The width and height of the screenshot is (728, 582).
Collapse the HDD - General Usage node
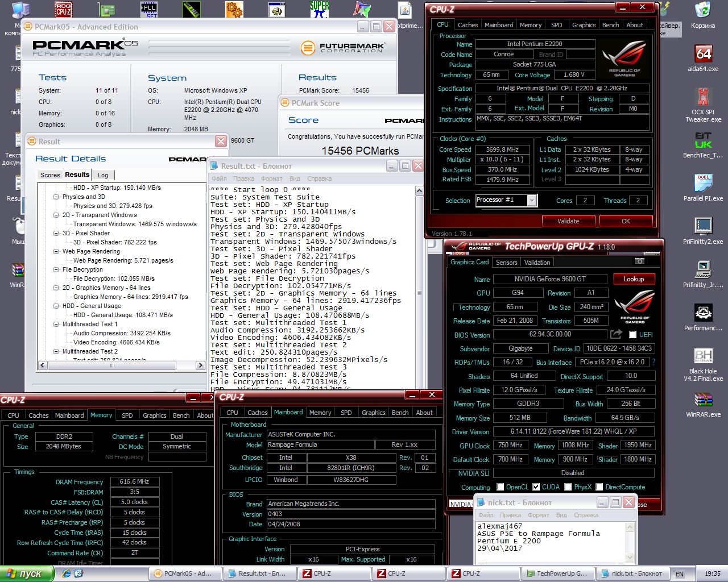pyautogui.click(x=56, y=306)
